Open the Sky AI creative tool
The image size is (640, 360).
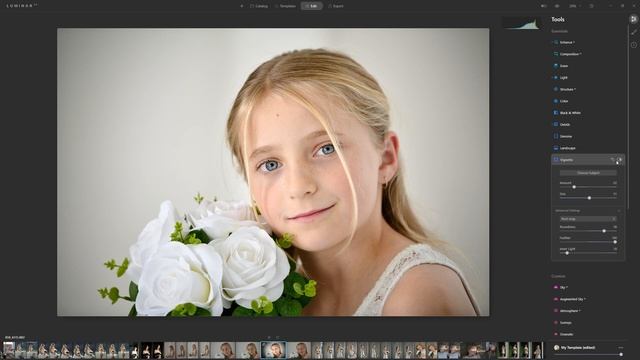click(561, 287)
